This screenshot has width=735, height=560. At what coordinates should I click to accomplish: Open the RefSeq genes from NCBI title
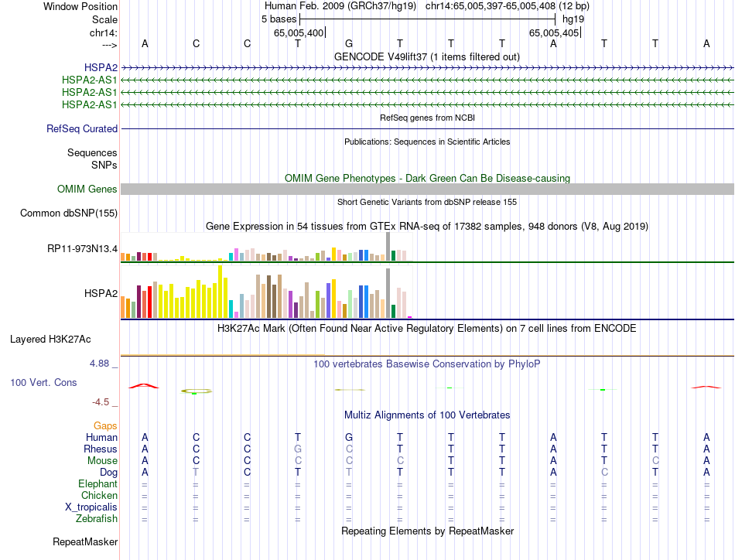[428, 118]
